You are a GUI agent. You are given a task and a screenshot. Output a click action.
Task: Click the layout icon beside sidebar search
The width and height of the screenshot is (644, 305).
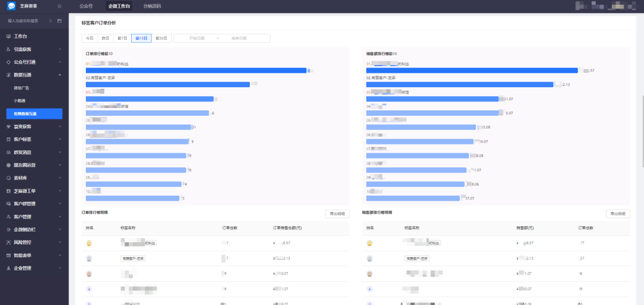[60, 20]
